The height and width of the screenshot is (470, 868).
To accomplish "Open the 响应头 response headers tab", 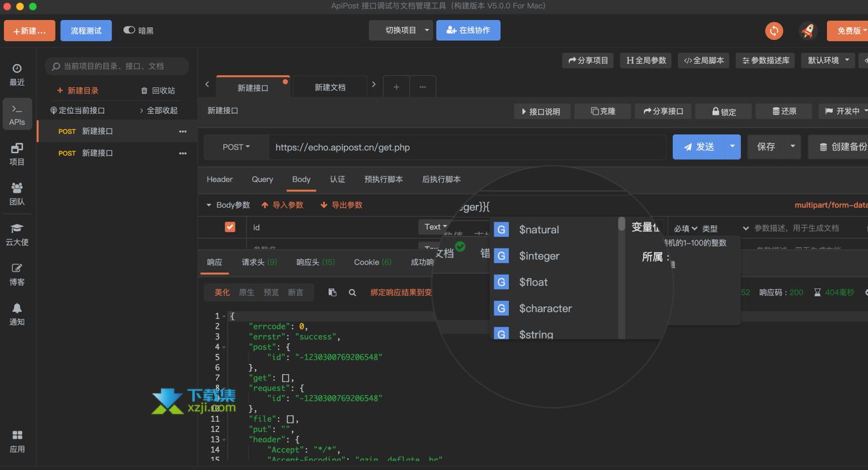I will pos(315,262).
